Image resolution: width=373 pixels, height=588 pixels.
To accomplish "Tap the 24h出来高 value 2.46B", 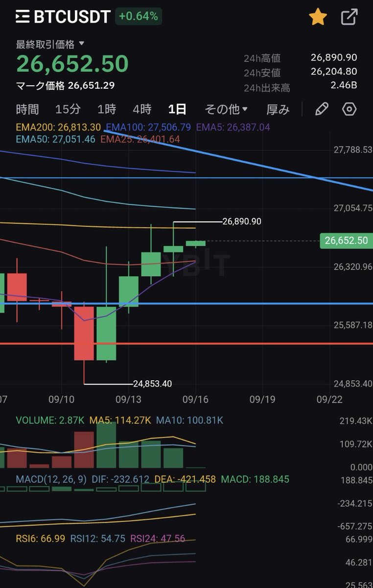I will (344, 86).
